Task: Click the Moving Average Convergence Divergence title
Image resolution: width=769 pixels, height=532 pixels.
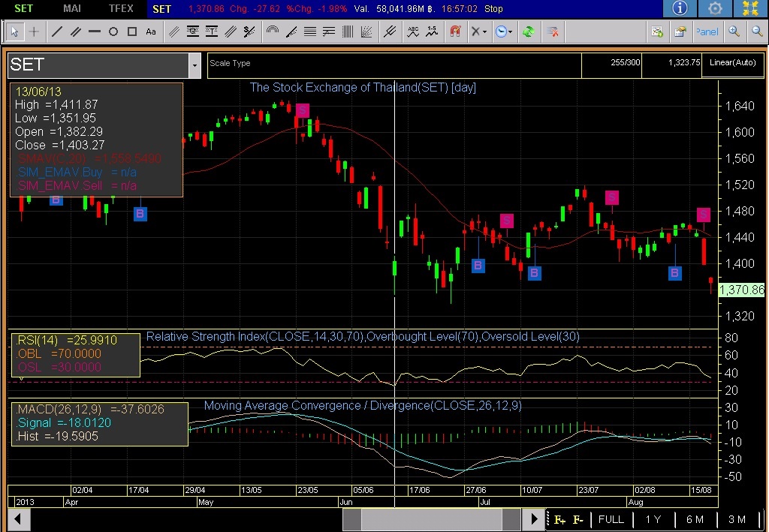Action: [x=363, y=406]
